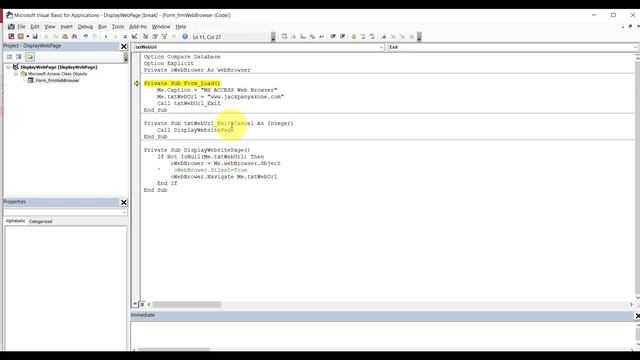
Task: Switch to Alphabetic properties tab
Action: click(x=16, y=221)
